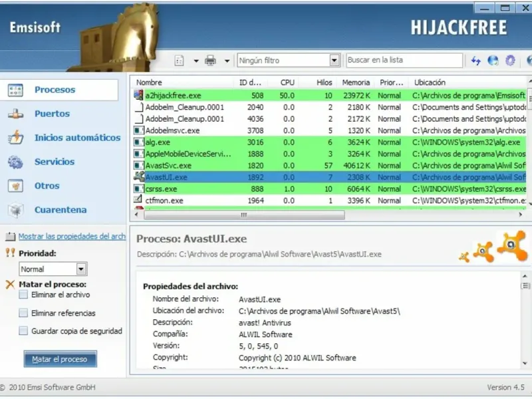The width and height of the screenshot is (532, 399).
Task: Click the process list horizontal scrollbar thumb
Action: 244,215
